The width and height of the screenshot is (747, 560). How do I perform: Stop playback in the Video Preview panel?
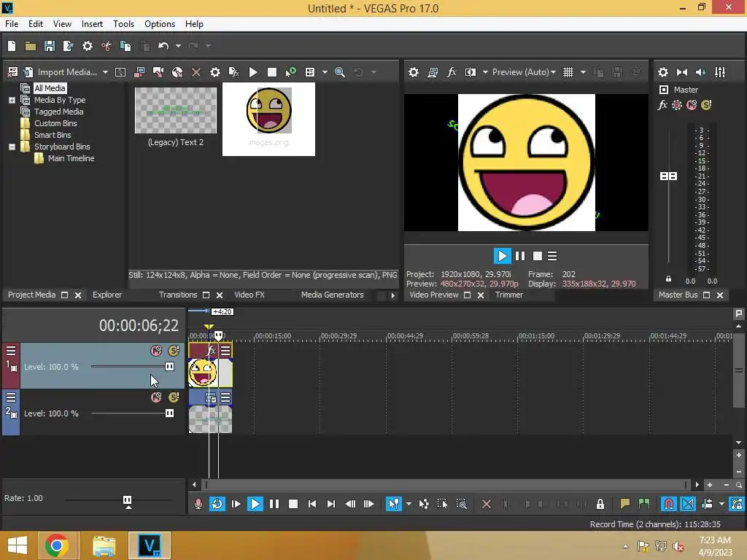pos(538,256)
